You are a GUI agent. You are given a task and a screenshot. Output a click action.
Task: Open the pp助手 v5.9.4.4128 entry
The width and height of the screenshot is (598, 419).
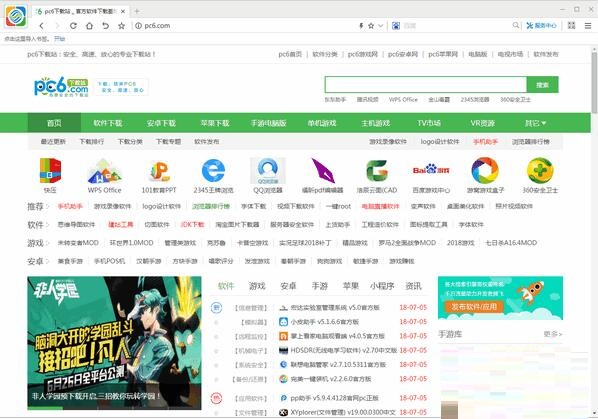334,398
